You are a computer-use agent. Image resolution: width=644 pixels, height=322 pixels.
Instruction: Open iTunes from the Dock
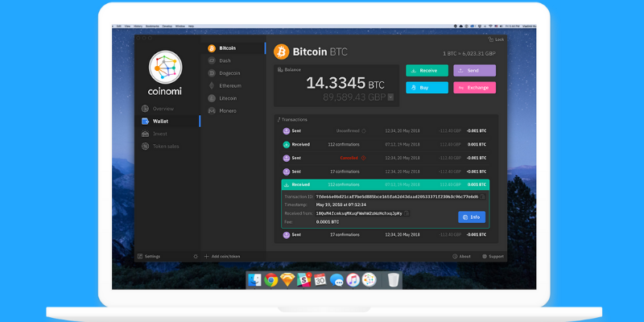pos(353,280)
